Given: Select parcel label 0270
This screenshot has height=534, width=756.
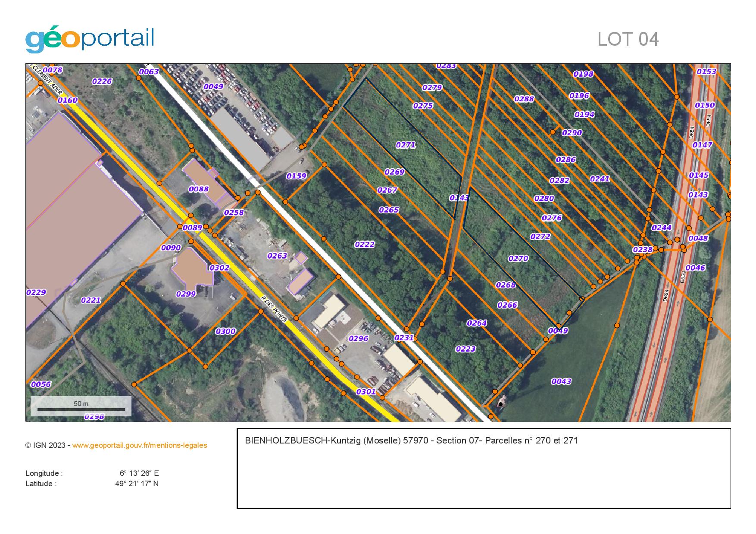Looking at the screenshot, I should (x=518, y=258).
